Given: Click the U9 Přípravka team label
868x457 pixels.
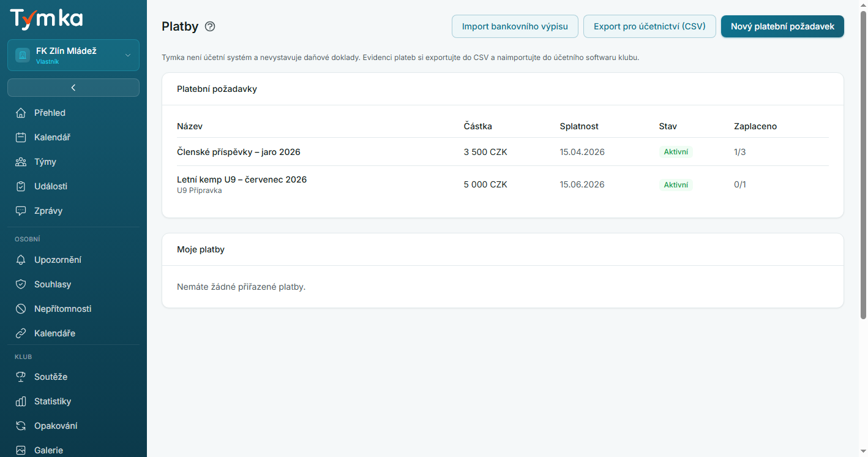Looking at the screenshot, I should coord(200,191).
